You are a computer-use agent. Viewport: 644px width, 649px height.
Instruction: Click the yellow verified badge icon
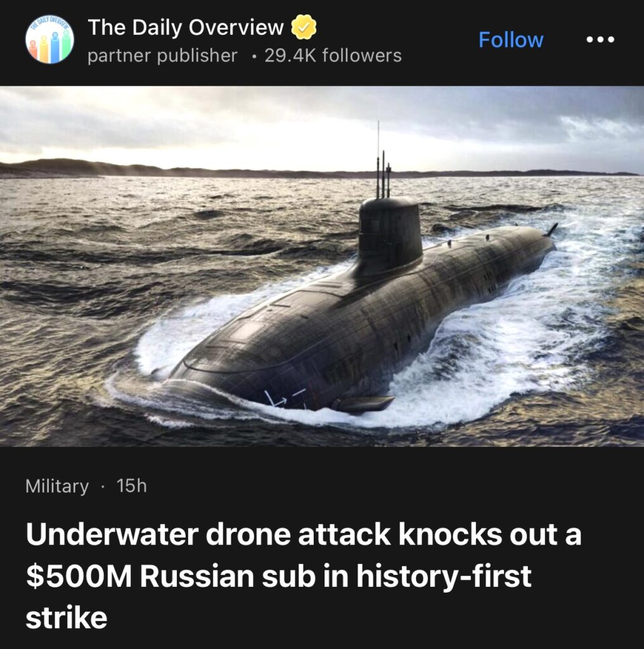coord(304,27)
